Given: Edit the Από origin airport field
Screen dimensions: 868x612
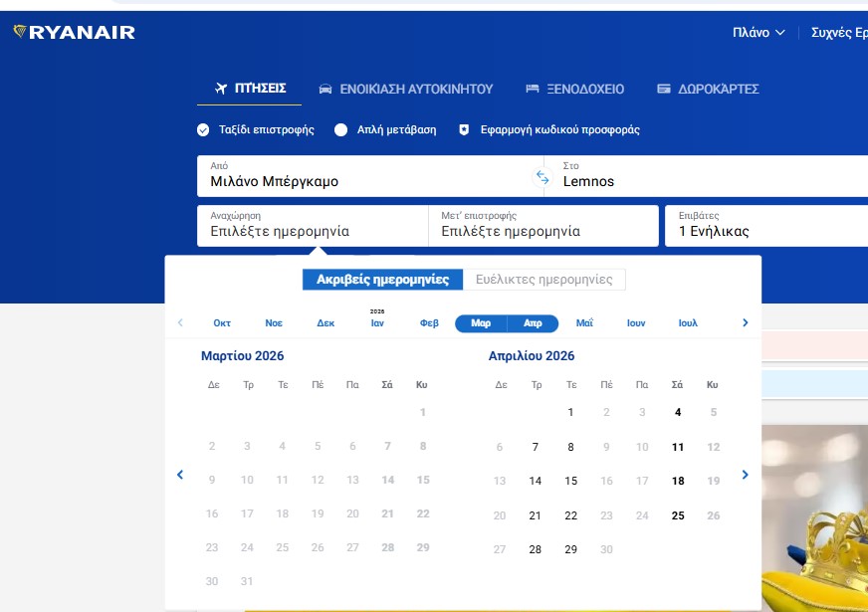Looking at the screenshot, I should (363, 176).
